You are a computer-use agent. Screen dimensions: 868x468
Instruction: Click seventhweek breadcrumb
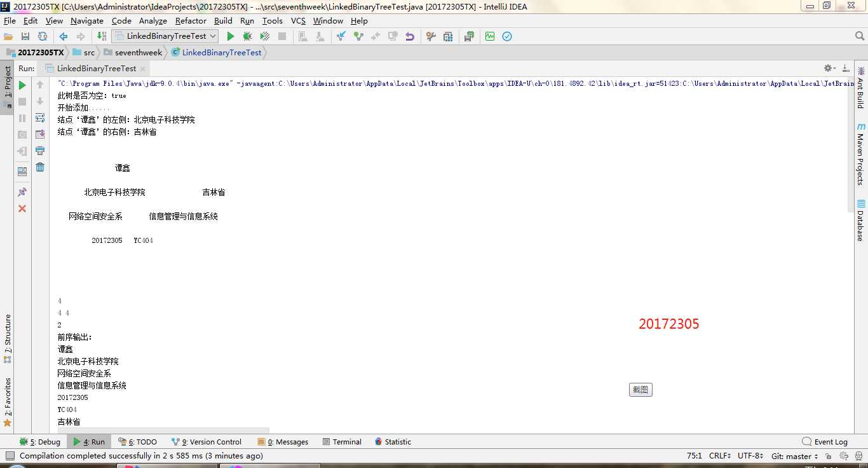click(133, 53)
